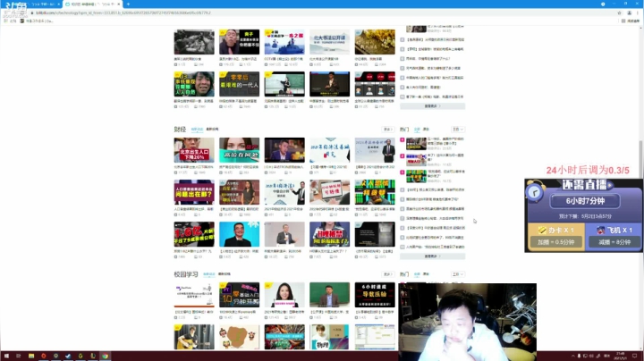Select 原创 ranking tab in 校园学习 section
644x361 pixels.
point(426,274)
